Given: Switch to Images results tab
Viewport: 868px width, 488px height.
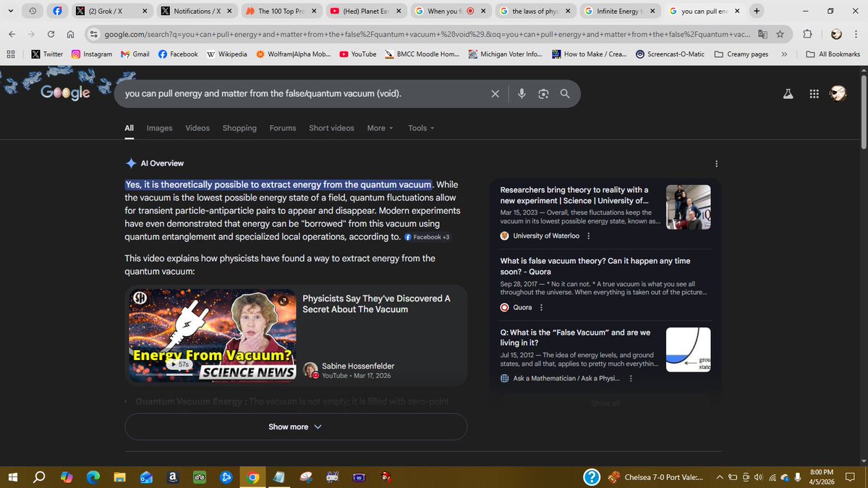Looking at the screenshot, I should click(x=159, y=128).
